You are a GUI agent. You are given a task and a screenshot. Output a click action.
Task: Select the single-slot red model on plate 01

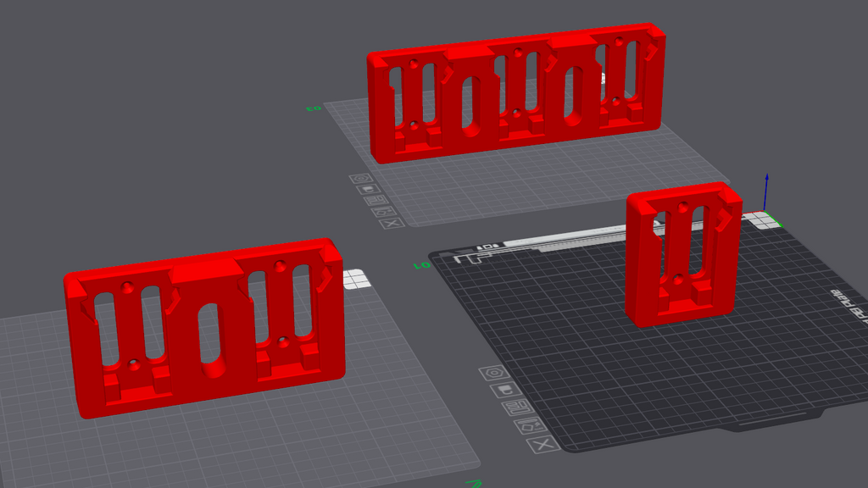click(x=683, y=254)
